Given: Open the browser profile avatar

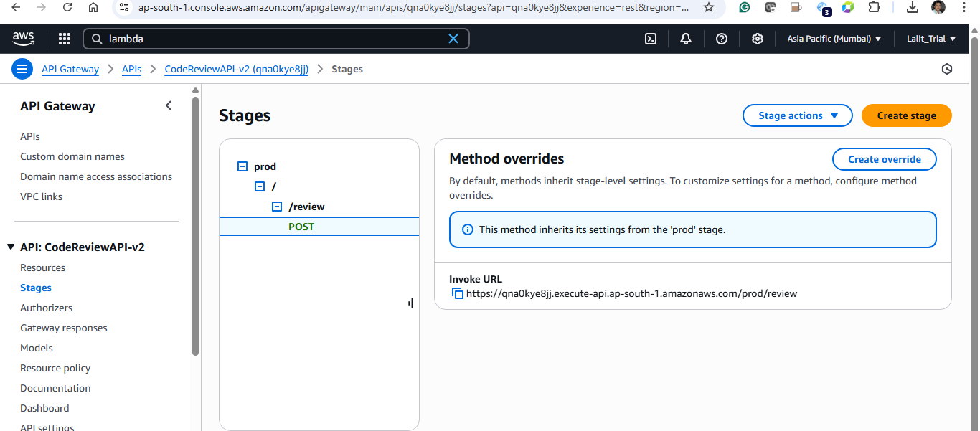Looking at the screenshot, I should point(938,7).
